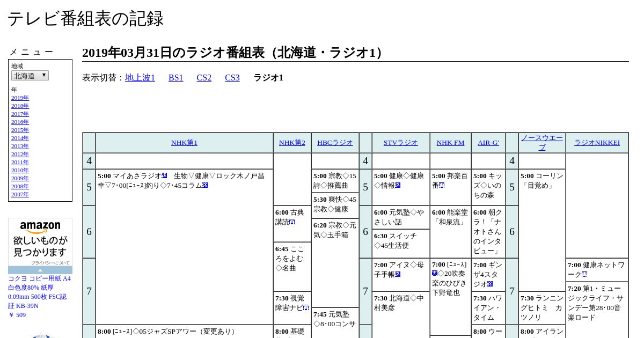Select the 7:30 北海道◇中村美彦 program cell
Image resolution: width=644 pixels, height=338 pixels.
click(x=400, y=315)
